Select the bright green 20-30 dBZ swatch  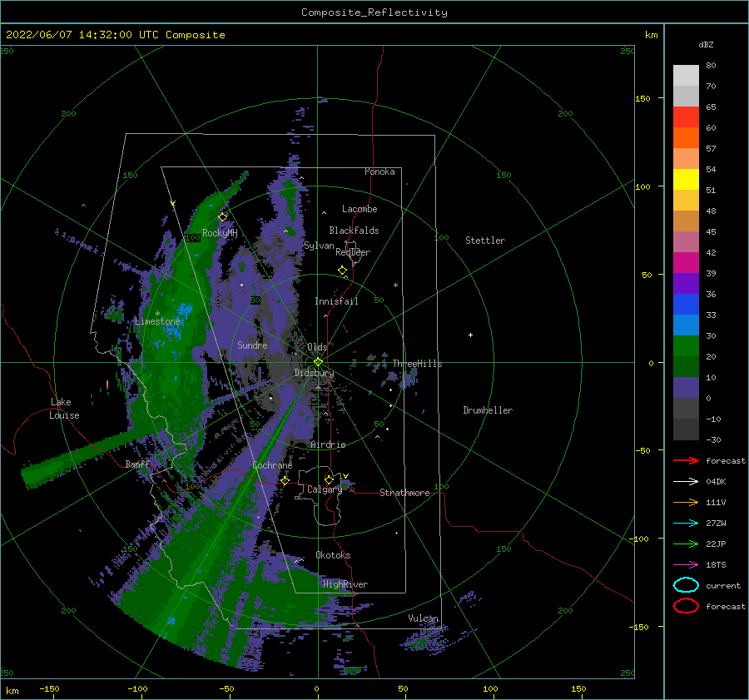pyautogui.click(x=686, y=345)
